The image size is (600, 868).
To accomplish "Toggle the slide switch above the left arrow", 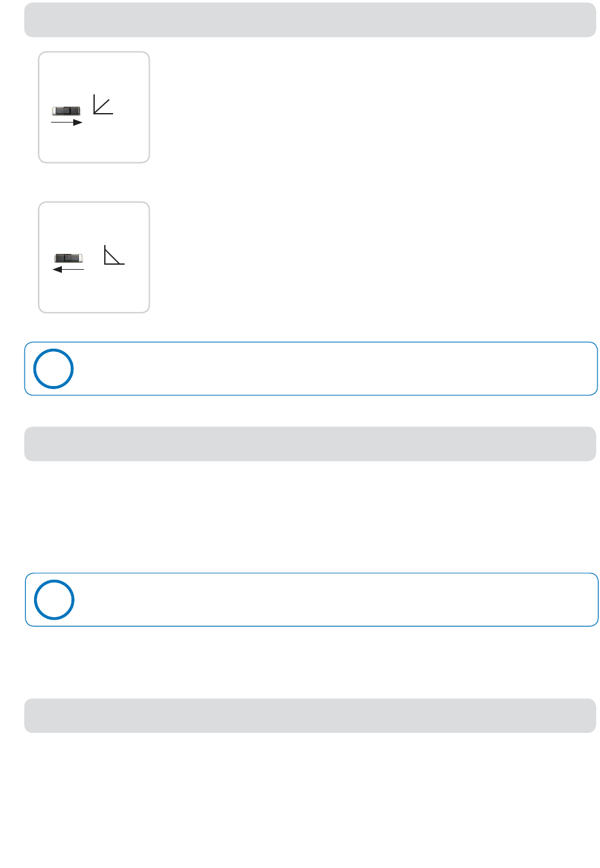I will [x=68, y=258].
